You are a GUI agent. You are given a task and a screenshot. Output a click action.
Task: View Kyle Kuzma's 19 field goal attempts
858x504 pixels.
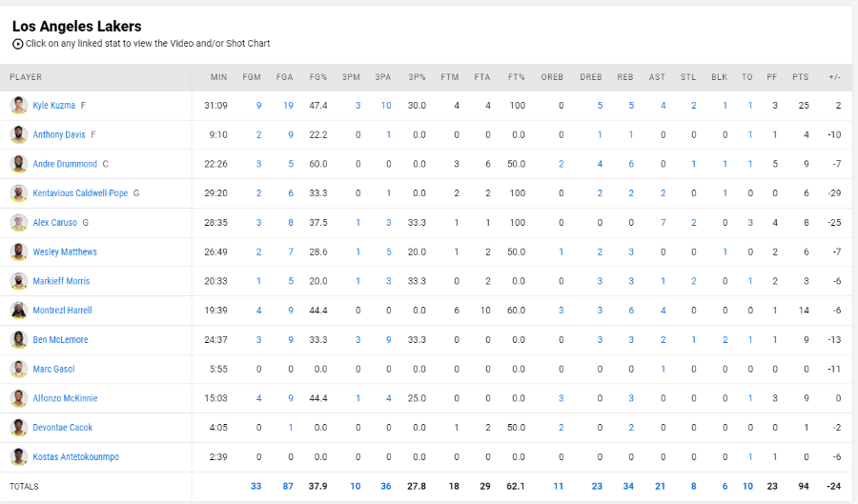tap(288, 106)
